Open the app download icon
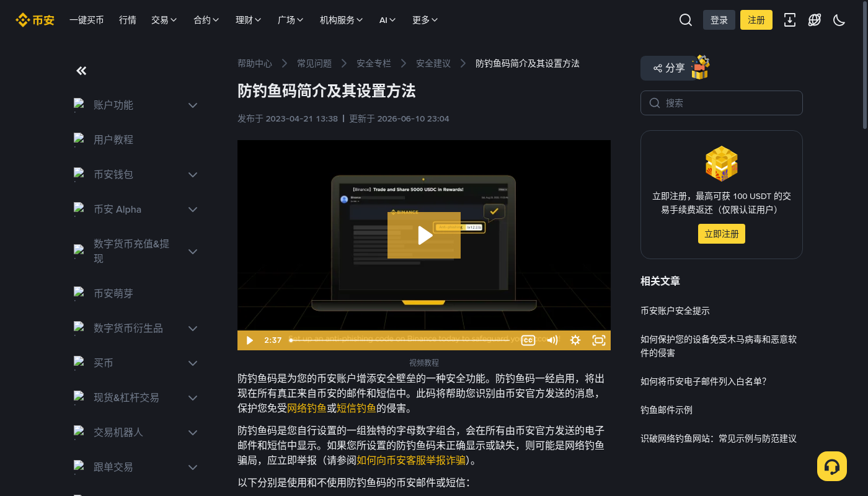 tap(790, 20)
